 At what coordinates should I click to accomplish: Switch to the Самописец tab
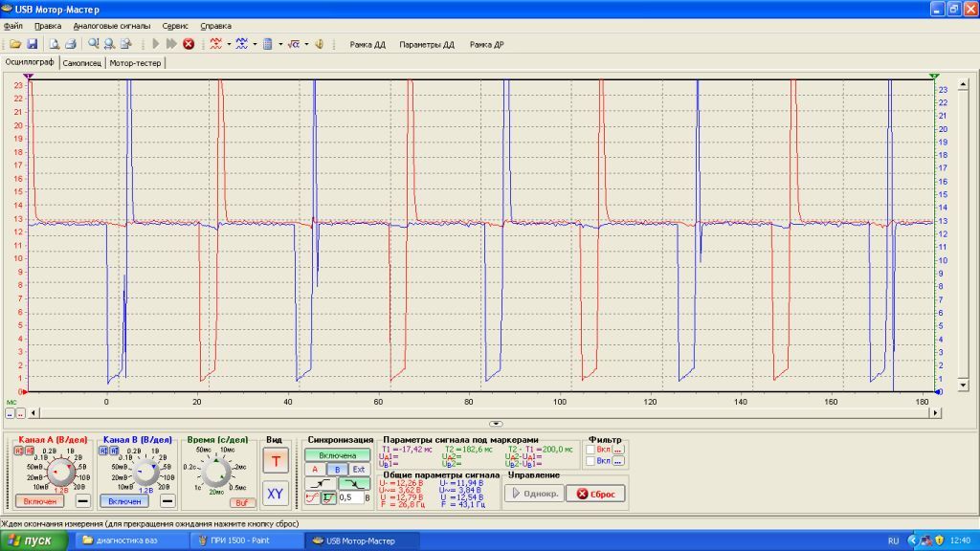[x=82, y=63]
